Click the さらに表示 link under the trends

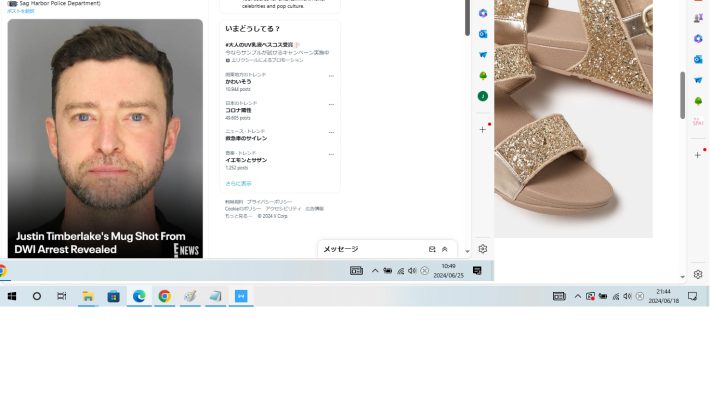point(238,183)
